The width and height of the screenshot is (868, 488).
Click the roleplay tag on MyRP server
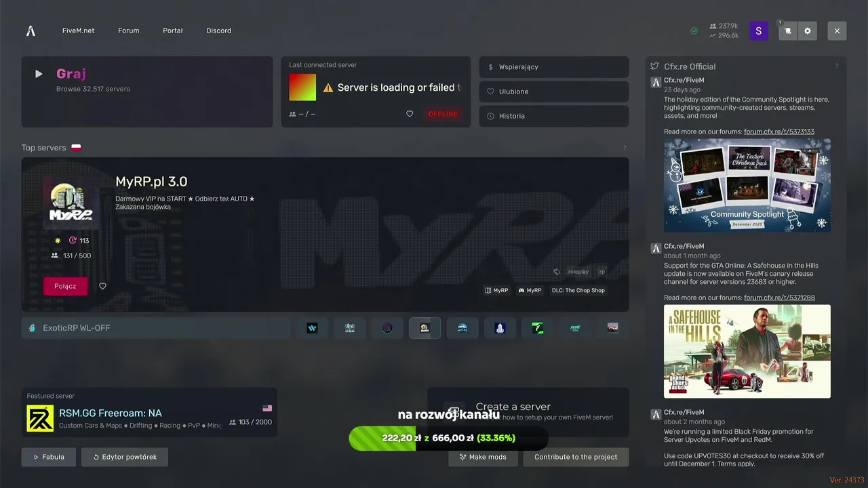tap(578, 272)
